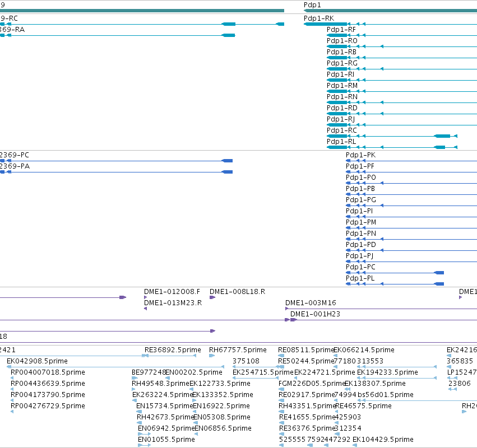Click the Pdp1-PL CDS label
The width and height of the screenshot is (477, 448).
[x=360, y=279]
